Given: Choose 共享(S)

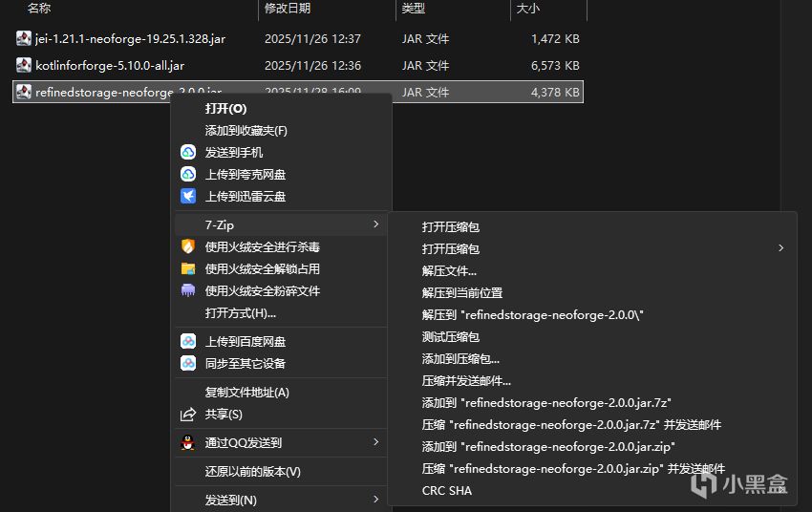Looking at the screenshot, I should click(x=224, y=415).
